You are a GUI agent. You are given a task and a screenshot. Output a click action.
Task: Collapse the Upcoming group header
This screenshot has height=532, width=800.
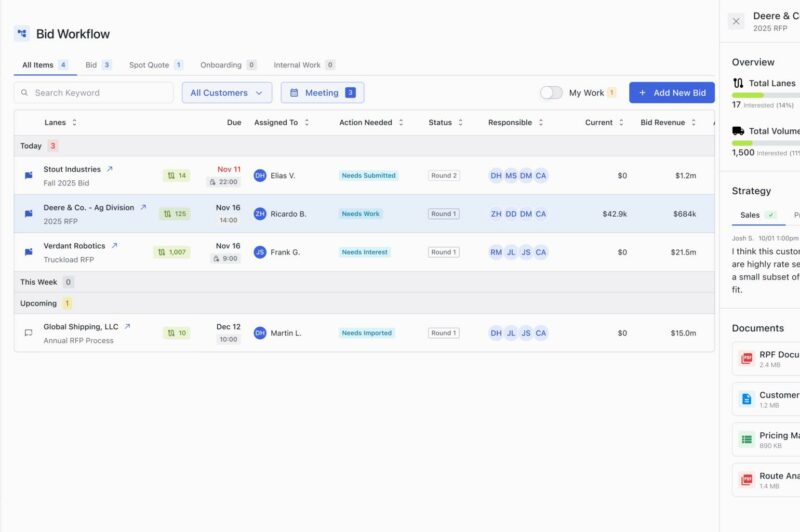pos(364,303)
